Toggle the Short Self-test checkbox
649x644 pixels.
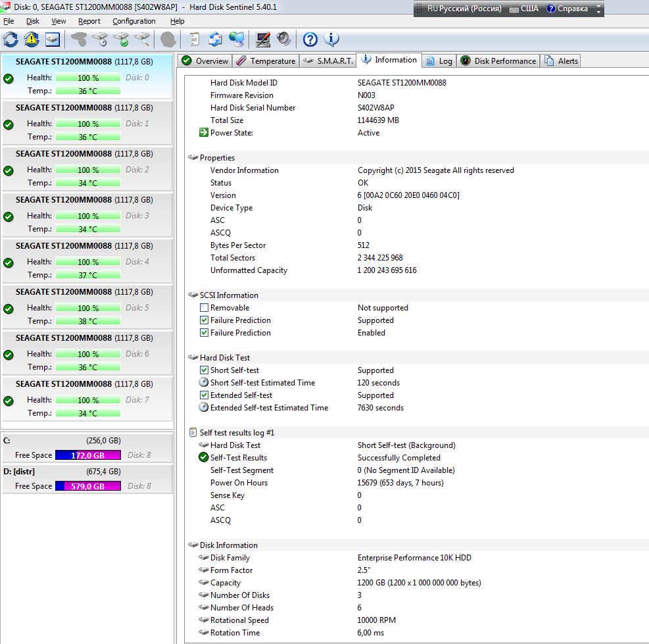click(204, 370)
